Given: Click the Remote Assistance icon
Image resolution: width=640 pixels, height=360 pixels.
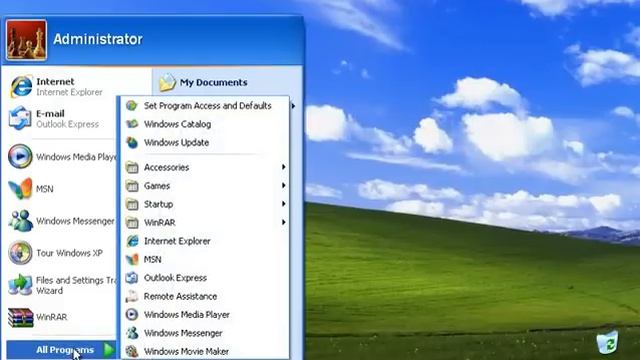Looking at the screenshot, I should pos(132,296).
